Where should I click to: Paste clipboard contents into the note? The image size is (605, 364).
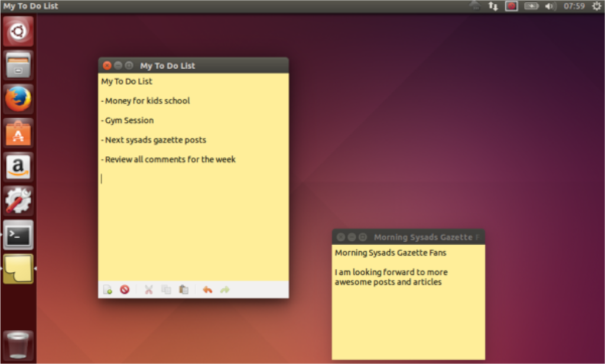click(184, 289)
